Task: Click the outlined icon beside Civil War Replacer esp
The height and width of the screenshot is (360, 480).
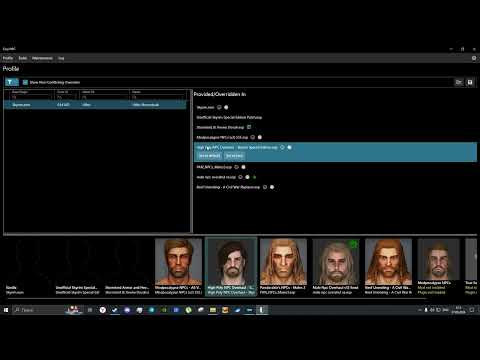Action: tap(265, 187)
